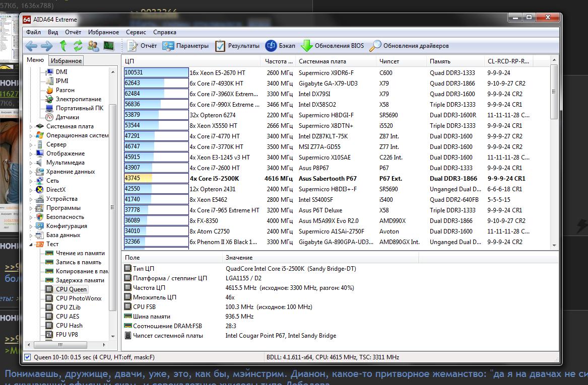Select Датчики in the tree

tap(68, 117)
